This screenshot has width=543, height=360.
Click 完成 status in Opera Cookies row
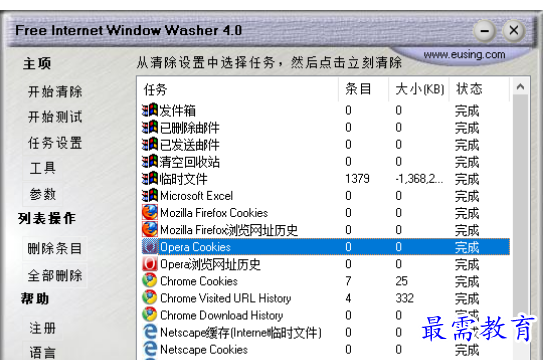point(467,247)
